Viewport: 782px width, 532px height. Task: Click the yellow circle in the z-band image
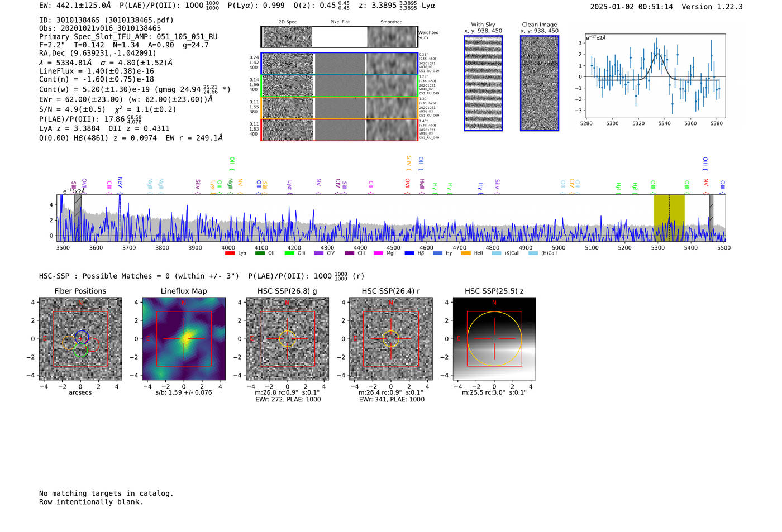(x=494, y=338)
